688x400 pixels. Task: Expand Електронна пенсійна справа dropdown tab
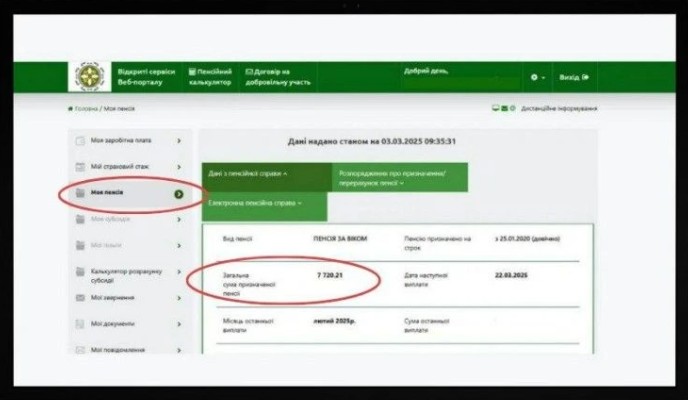[254, 203]
